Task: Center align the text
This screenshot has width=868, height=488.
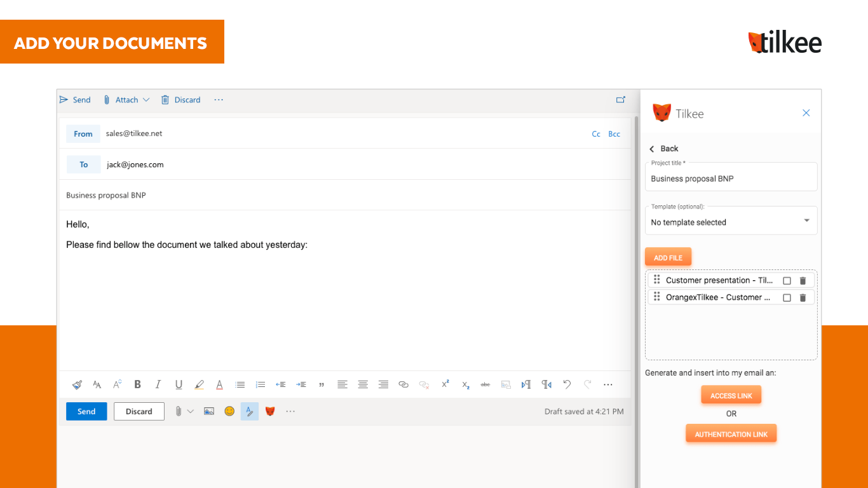Action: (x=363, y=384)
